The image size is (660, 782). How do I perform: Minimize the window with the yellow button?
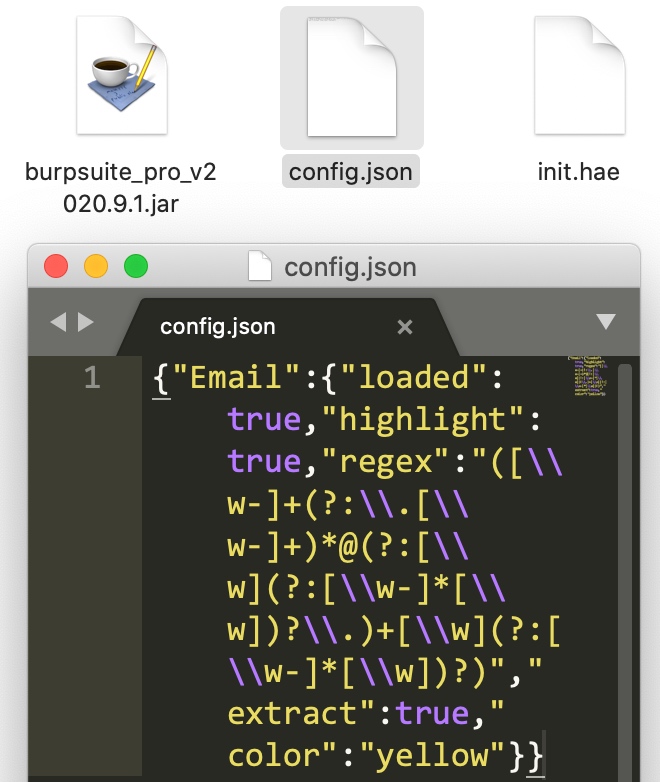click(96, 267)
